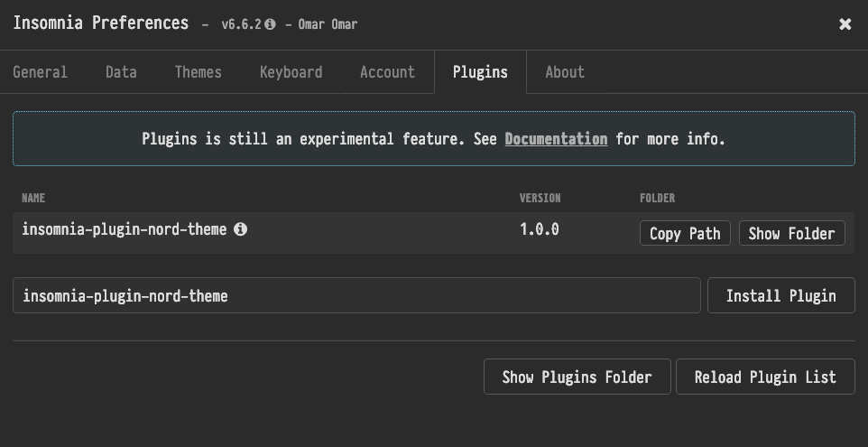The height and width of the screenshot is (447, 868).
Task: Switch to the About tab
Action: point(565,72)
